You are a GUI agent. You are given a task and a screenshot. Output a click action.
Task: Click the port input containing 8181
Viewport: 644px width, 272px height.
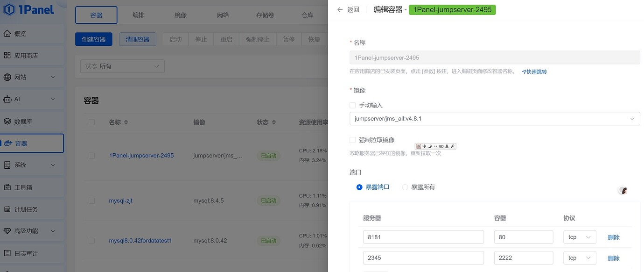423,236
